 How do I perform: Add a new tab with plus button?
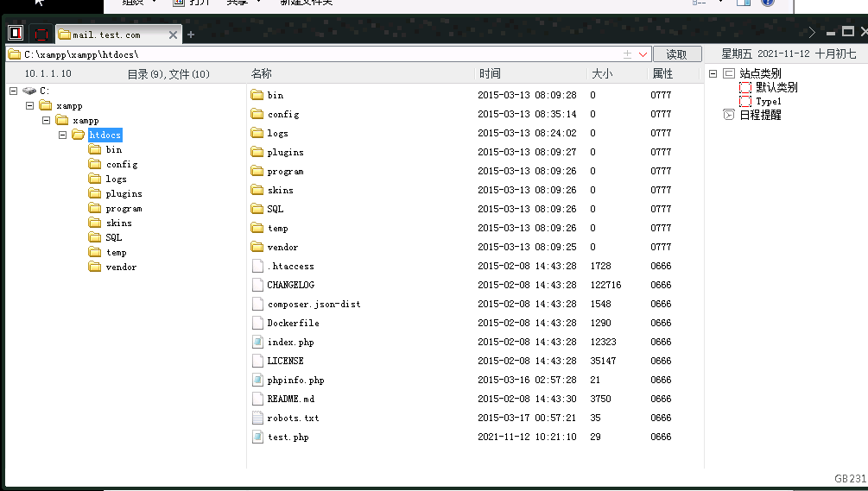tap(191, 35)
